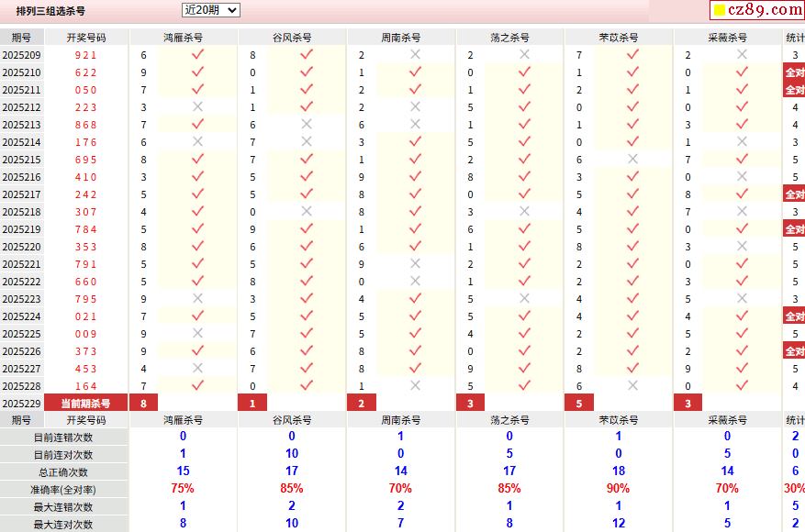The width and height of the screenshot is (805, 532).
Task: Click the red check mark for 苄苡杀号 in row 2025219
Action: [632, 228]
